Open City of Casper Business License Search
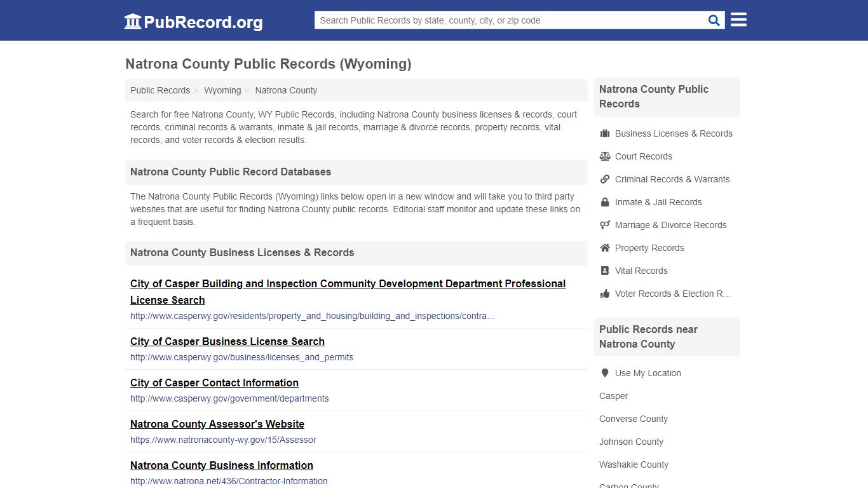 pos(227,341)
